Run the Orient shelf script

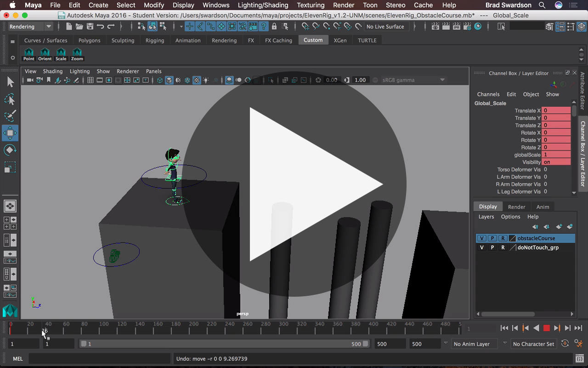[45, 54]
